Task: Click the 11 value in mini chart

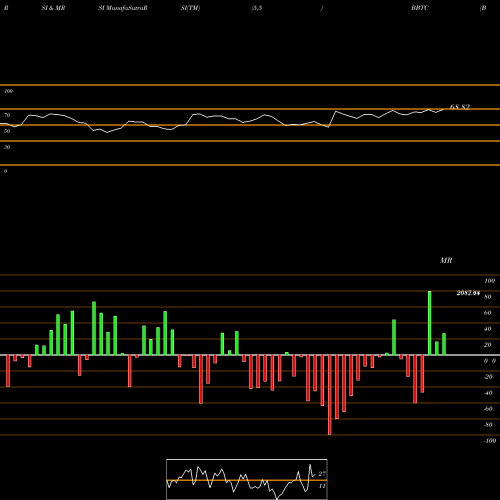Action: click(x=322, y=486)
